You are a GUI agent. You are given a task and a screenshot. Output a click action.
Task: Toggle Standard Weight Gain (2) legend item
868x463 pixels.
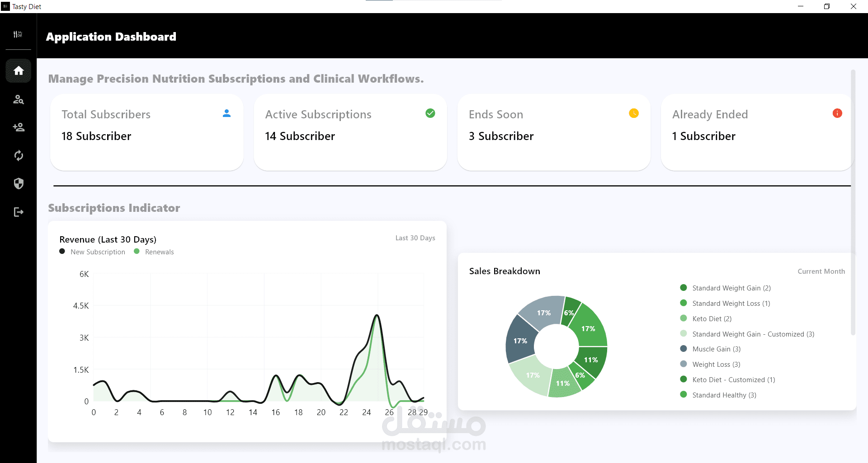(x=725, y=288)
